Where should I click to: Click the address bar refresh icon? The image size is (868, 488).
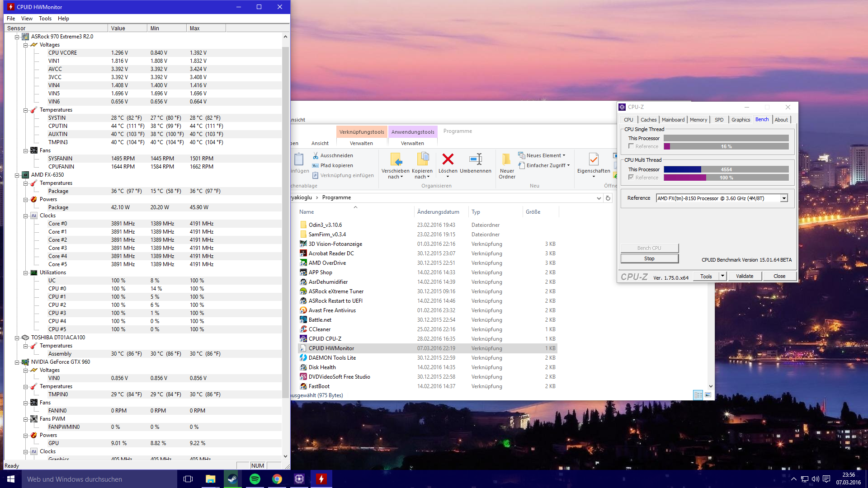pos(608,198)
